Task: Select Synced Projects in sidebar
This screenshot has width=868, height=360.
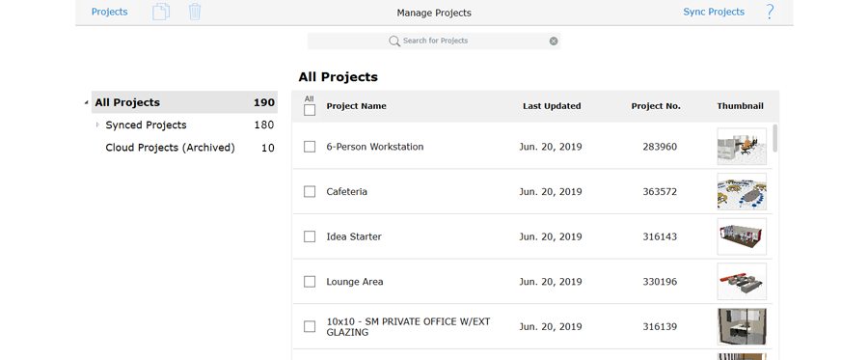Action: click(147, 125)
